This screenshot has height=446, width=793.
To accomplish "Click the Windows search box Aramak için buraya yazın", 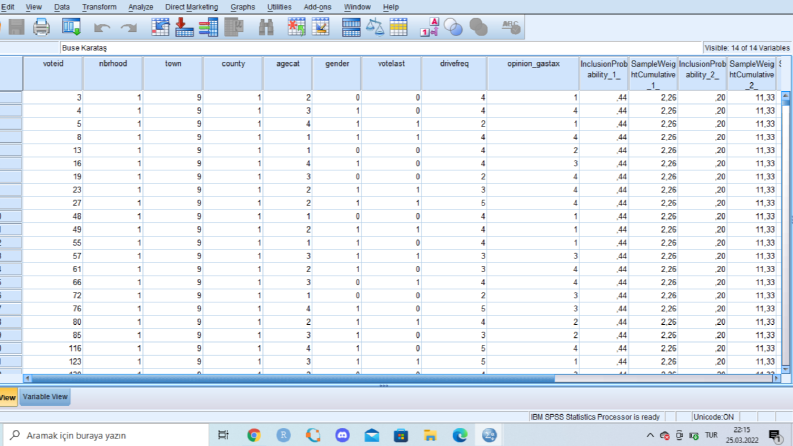I will 106,435.
